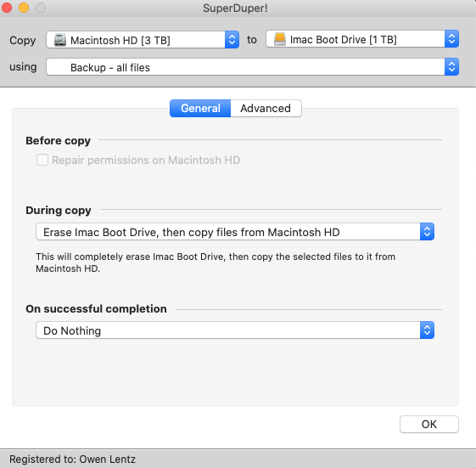Select the Imac Boot Drive [1 TB] field
Viewport: 476px width, 468px height.
(x=362, y=39)
